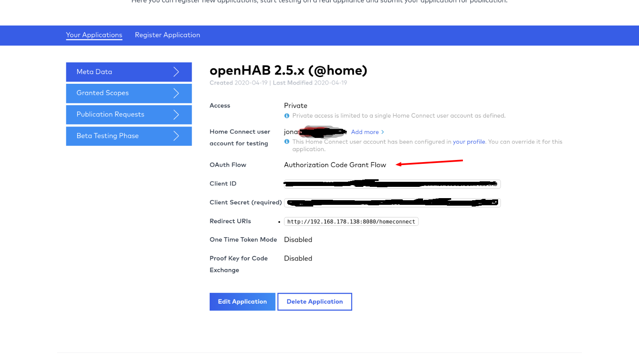639x364 pixels.
Task: Open the Your Applications tab
Action: [x=94, y=35]
